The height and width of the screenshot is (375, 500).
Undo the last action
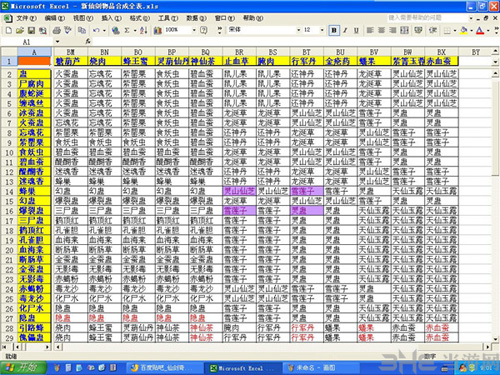pyautogui.click(x=96, y=30)
